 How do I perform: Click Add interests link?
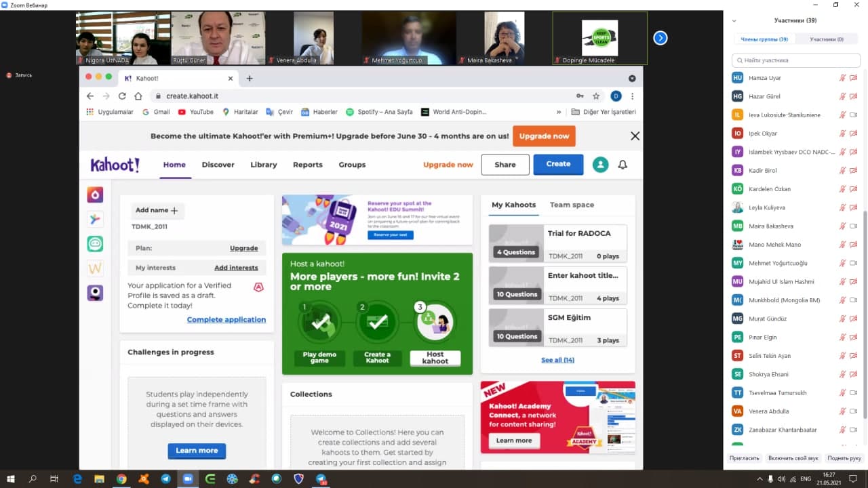(236, 268)
